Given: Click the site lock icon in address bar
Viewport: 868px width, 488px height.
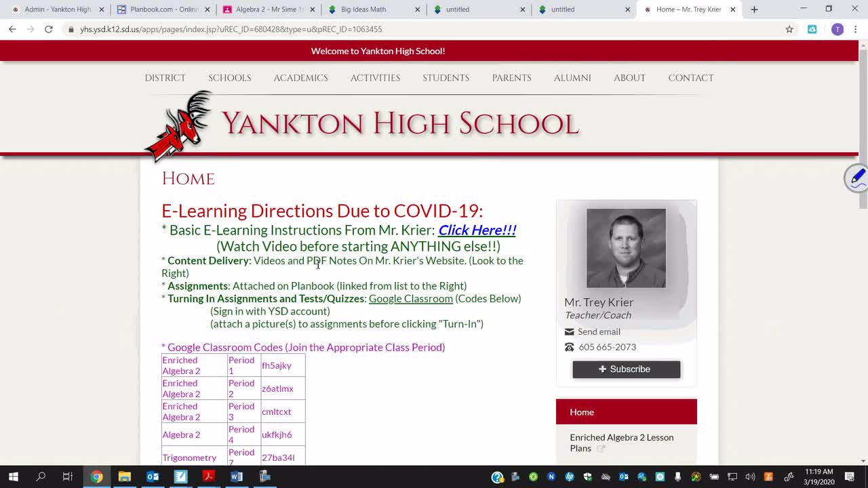Looking at the screenshot, I should [x=72, y=29].
